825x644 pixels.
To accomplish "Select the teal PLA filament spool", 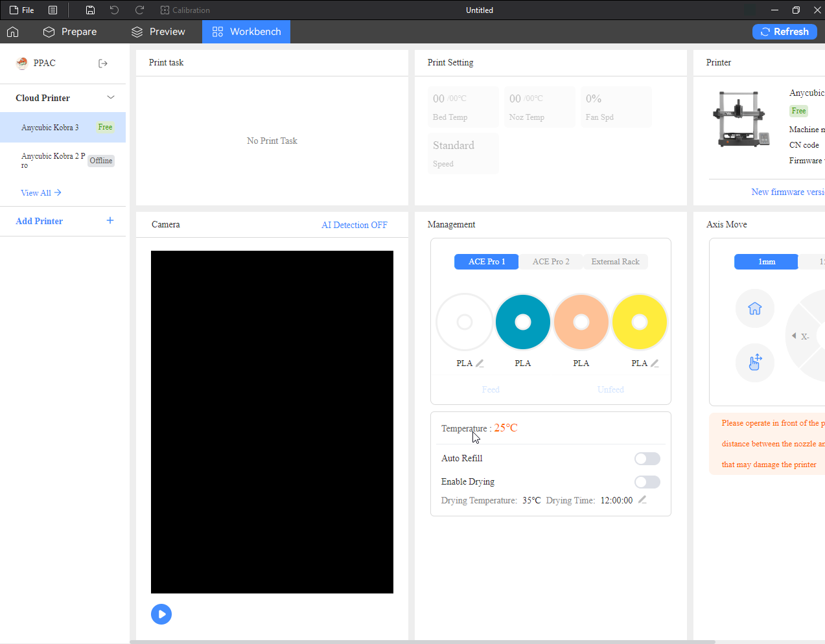I will click(523, 322).
